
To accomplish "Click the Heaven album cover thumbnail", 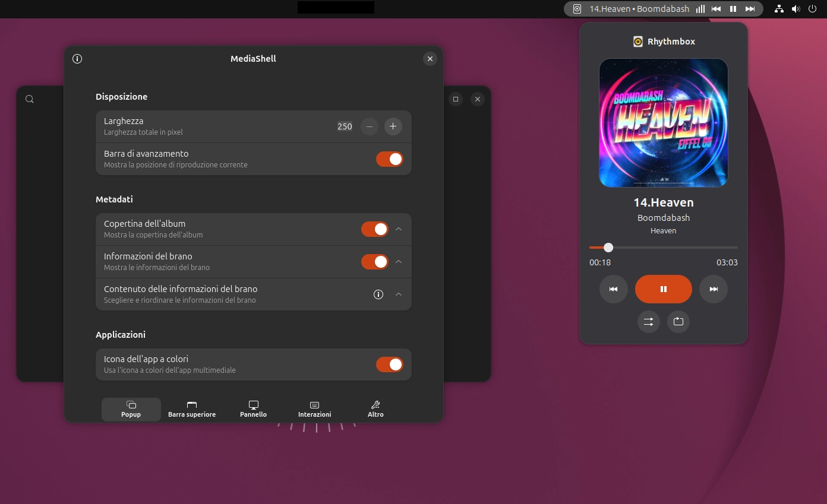I will coord(664,123).
